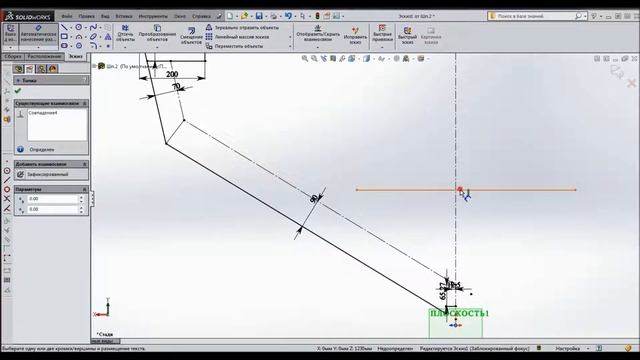The height and width of the screenshot is (360, 640).
Task: Open the ConfigurationManager tab icon
Action: pyautogui.click(x=41, y=69)
